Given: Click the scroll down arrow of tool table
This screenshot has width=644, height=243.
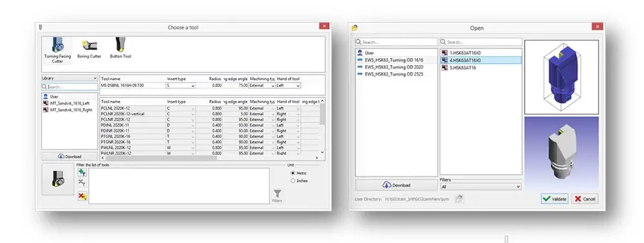Looking at the screenshot, I should point(322,153).
